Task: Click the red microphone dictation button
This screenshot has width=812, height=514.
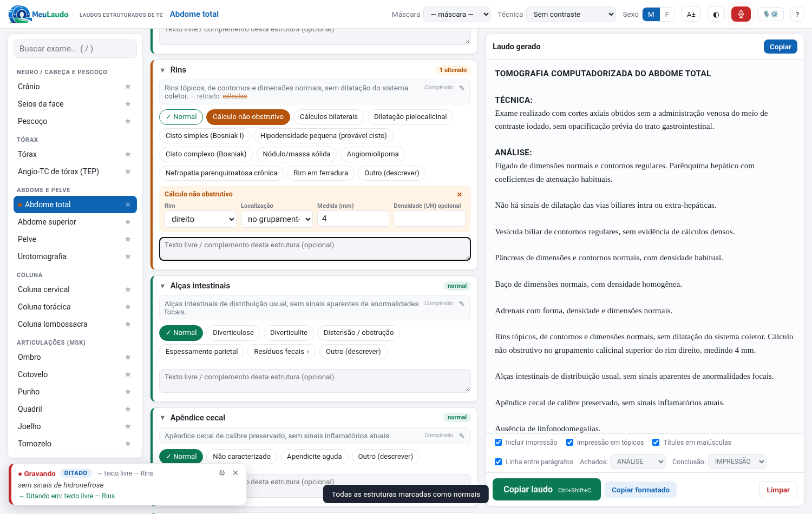Action: (x=741, y=15)
